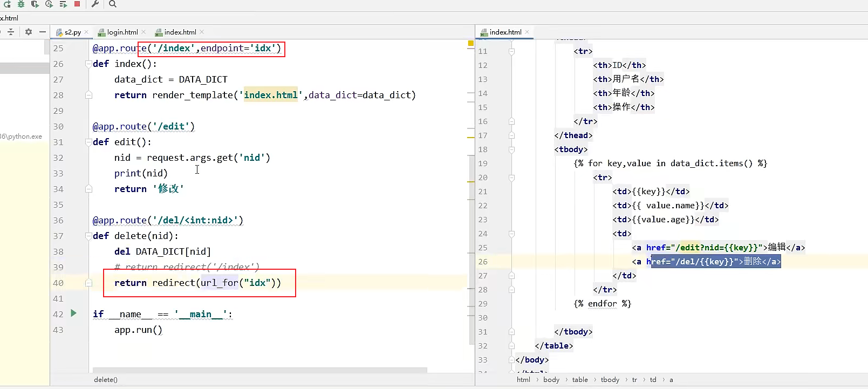
Task: Place cursor on 'index.html' string in line 28
Action: (x=270, y=95)
